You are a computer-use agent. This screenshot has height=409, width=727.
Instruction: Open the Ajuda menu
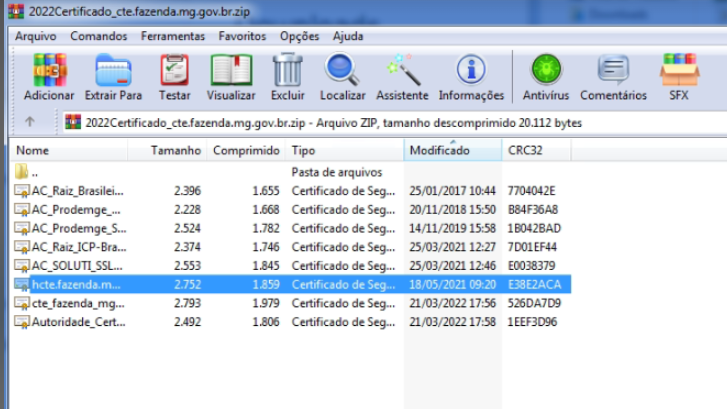pyautogui.click(x=348, y=36)
